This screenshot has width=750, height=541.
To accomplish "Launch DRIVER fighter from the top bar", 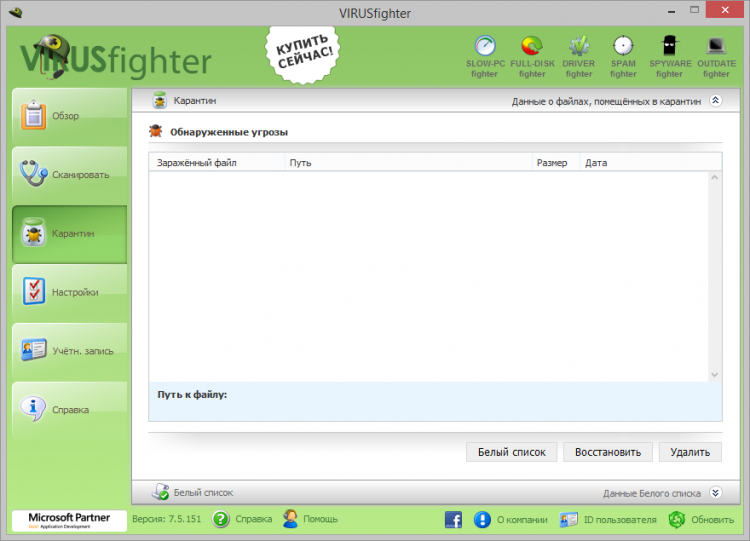I will [x=579, y=46].
